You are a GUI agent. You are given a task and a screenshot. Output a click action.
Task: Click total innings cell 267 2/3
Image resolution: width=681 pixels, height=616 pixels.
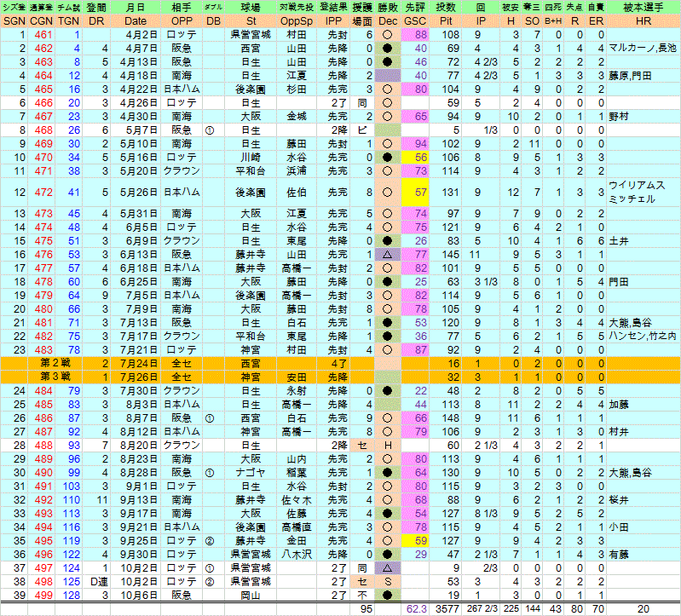point(481,608)
